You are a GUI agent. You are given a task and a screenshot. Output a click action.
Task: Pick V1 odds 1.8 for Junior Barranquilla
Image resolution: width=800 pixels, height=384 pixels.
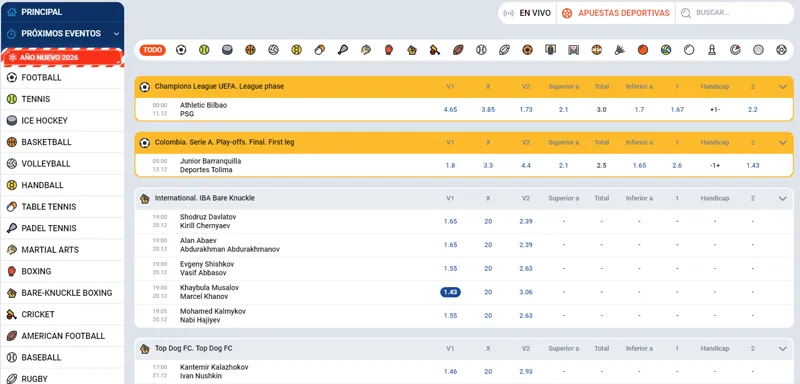point(451,166)
